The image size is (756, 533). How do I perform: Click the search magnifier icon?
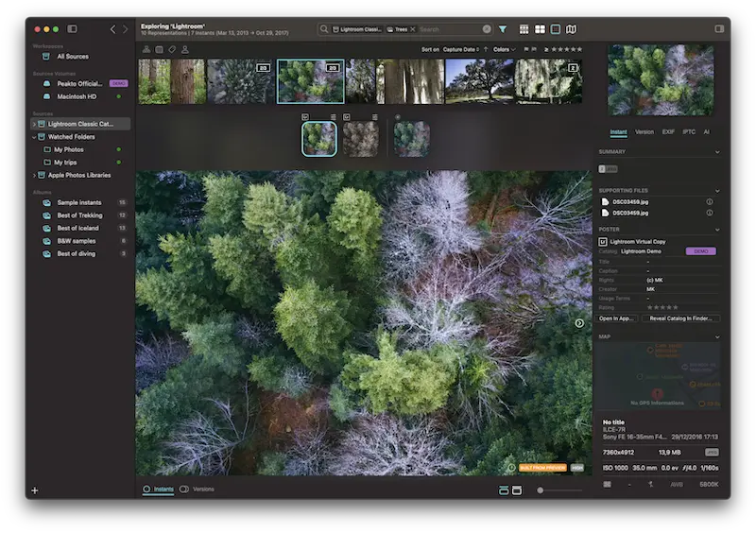(x=324, y=29)
